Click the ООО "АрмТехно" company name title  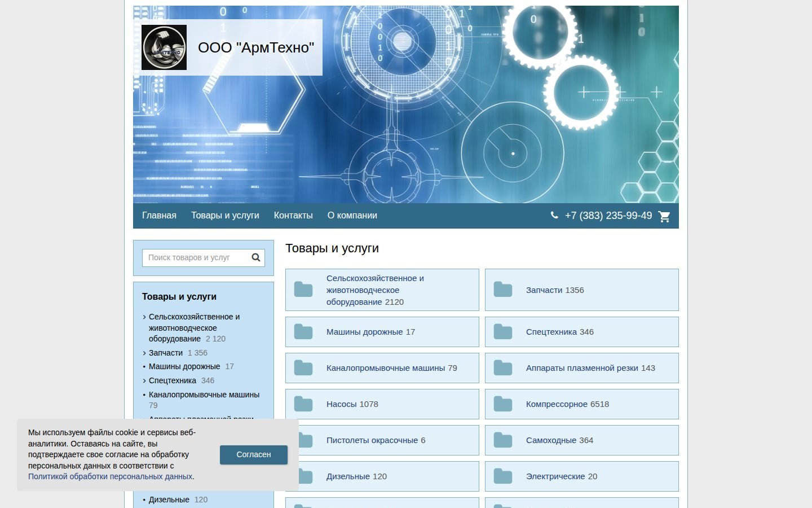coord(256,47)
